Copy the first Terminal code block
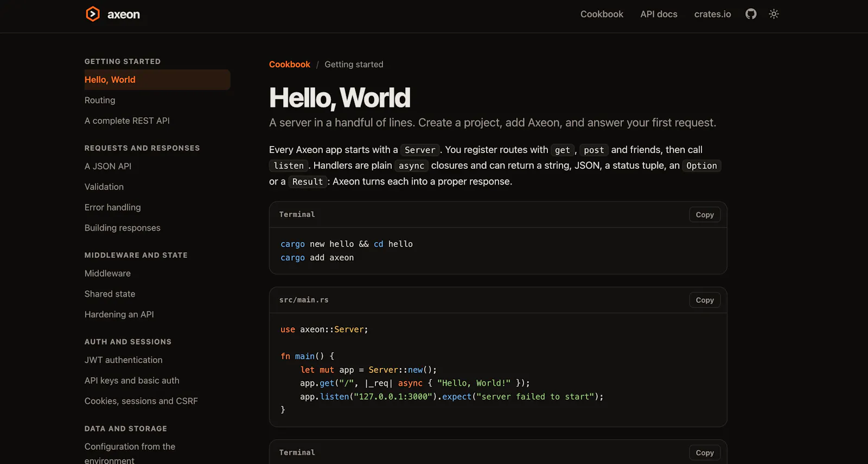This screenshot has height=464, width=868. pyautogui.click(x=705, y=215)
